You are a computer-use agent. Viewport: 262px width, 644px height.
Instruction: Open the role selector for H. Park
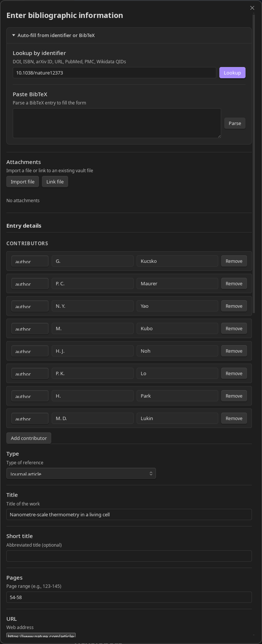(x=30, y=396)
